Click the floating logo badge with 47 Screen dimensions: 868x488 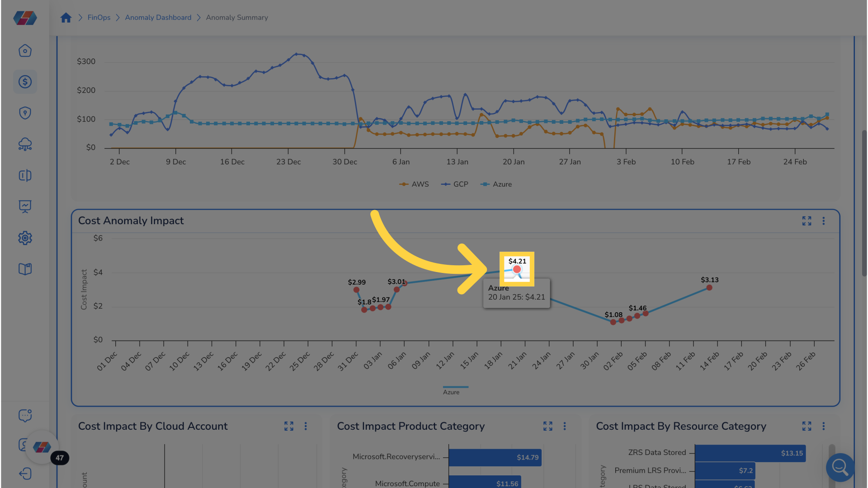tap(42, 447)
